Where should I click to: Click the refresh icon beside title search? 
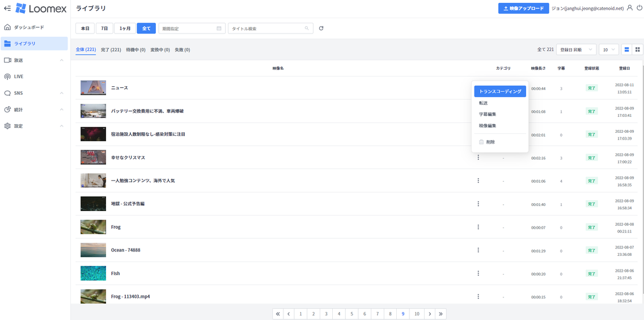321,28
